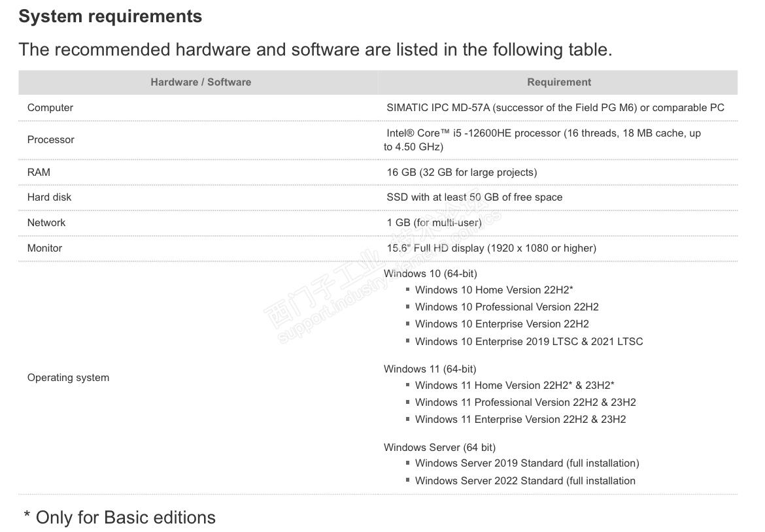The width and height of the screenshot is (765, 532).
Task: Click the "System requirements" heading
Action: click(x=110, y=16)
